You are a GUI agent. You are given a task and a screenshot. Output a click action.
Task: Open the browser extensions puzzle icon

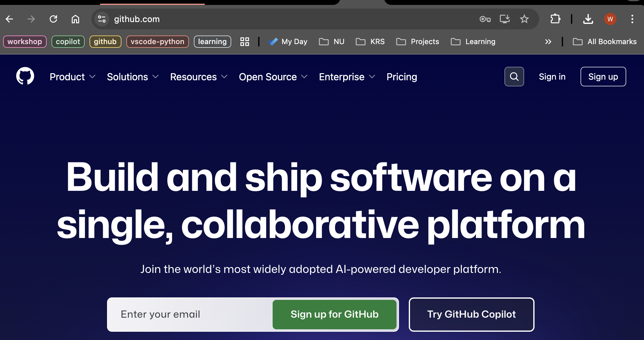(x=554, y=19)
